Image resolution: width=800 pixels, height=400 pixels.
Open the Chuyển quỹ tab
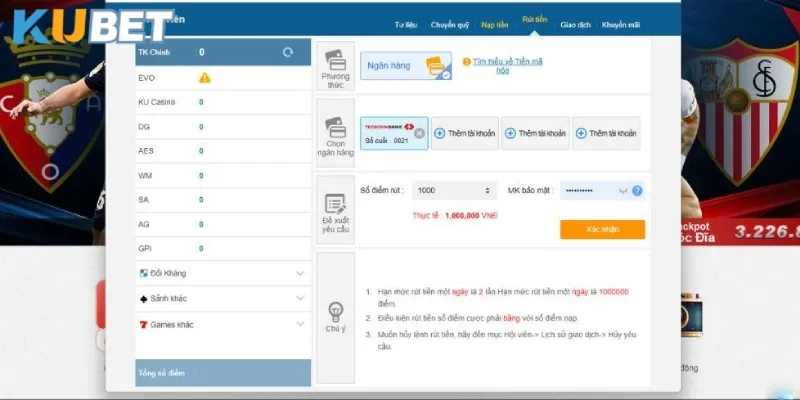pos(449,24)
